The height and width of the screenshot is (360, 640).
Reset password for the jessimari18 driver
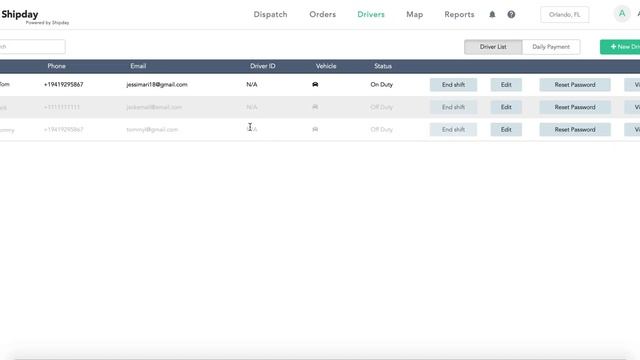pyautogui.click(x=575, y=85)
